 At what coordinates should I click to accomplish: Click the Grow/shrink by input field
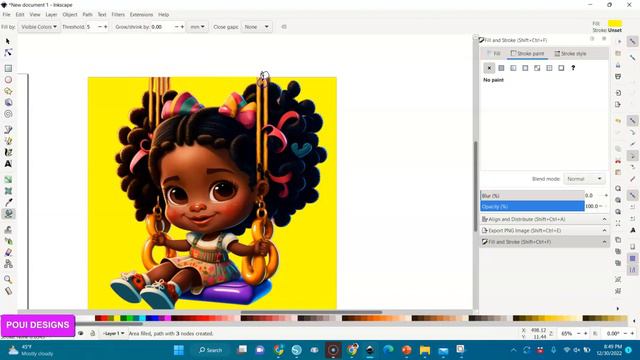tap(162, 27)
